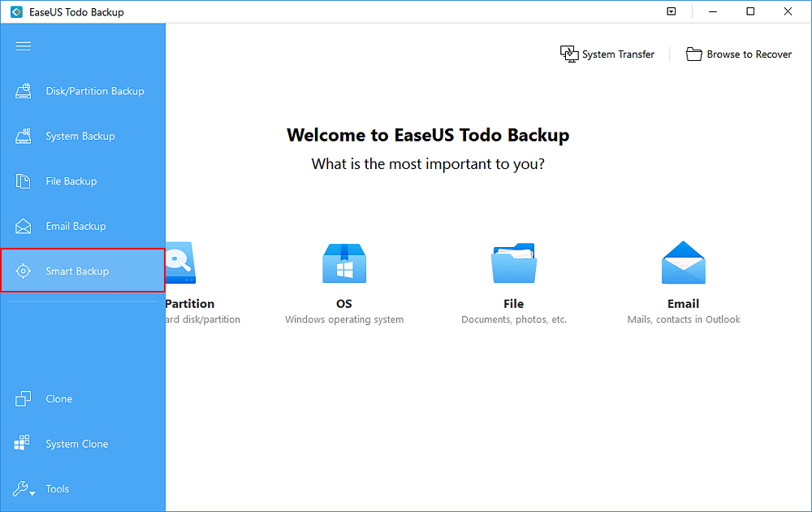The width and height of the screenshot is (812, 512).
Task: Click the Email Backup envelope icon
Action: (23, 227)
